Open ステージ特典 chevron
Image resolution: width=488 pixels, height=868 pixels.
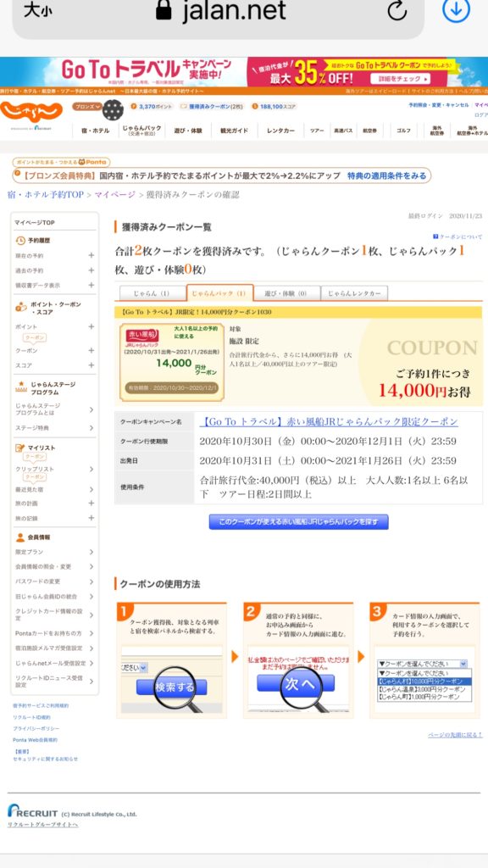pos(91,428)
